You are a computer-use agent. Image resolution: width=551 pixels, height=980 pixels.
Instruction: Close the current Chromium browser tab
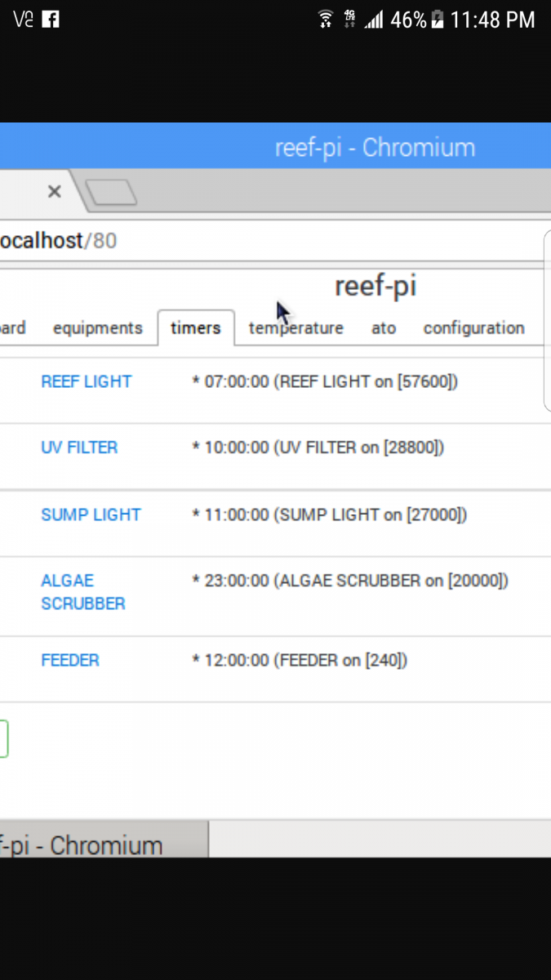(x=54, y=192)
